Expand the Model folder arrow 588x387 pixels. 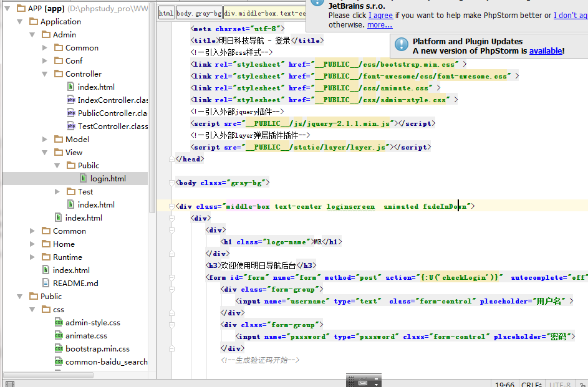pyautogui.click(x=45, y=140)
